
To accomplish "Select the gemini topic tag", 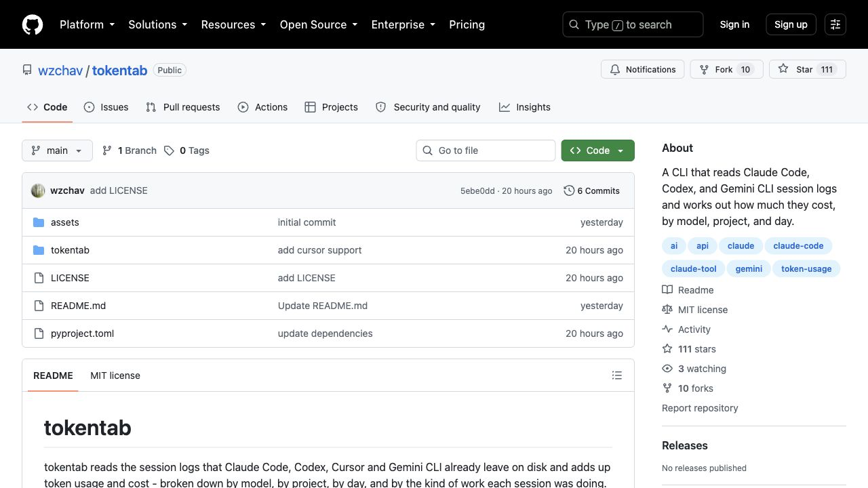I will coord(749,269).
